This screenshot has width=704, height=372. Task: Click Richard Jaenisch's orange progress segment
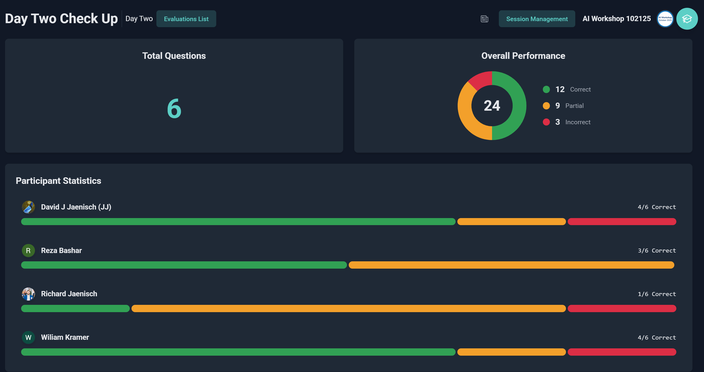tap(348, 309)
